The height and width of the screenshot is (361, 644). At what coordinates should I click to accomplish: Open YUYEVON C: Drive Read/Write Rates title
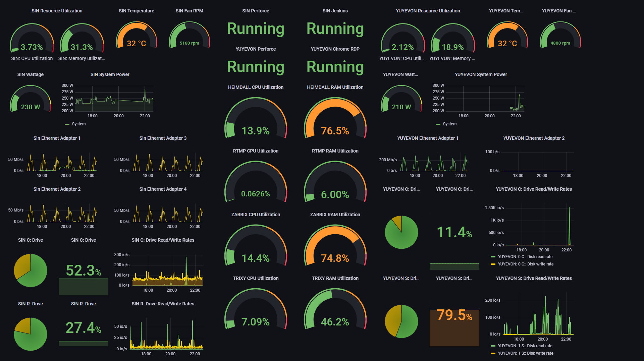[534, 189]
